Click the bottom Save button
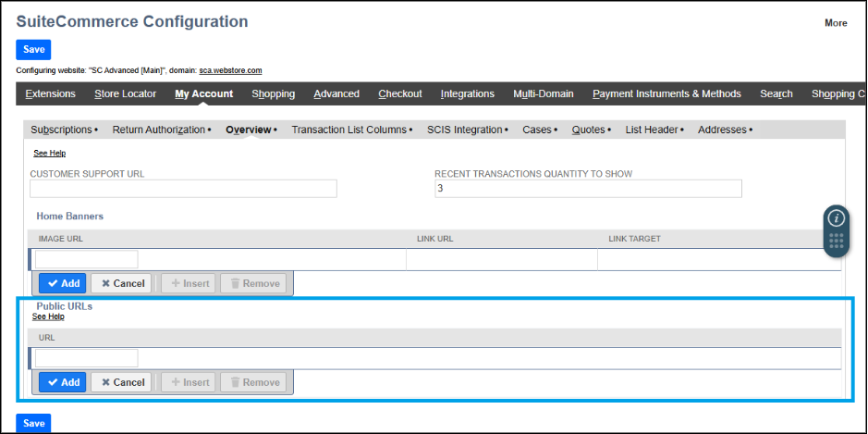 click(x=34, y=424)
